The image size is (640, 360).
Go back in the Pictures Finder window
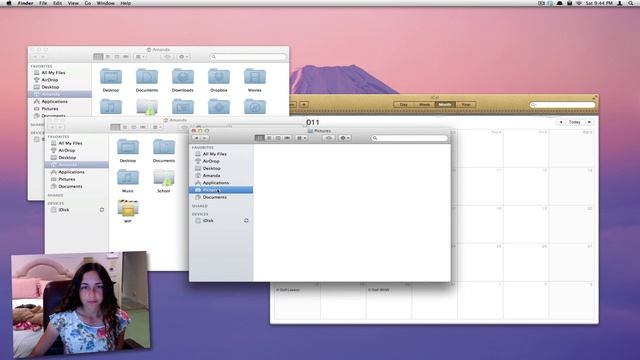point(196,138)
